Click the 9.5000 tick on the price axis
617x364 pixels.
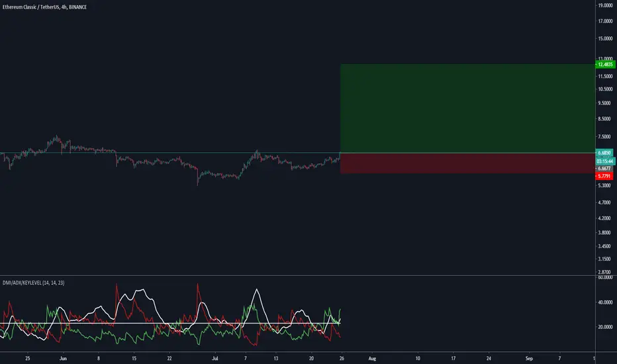604,103
